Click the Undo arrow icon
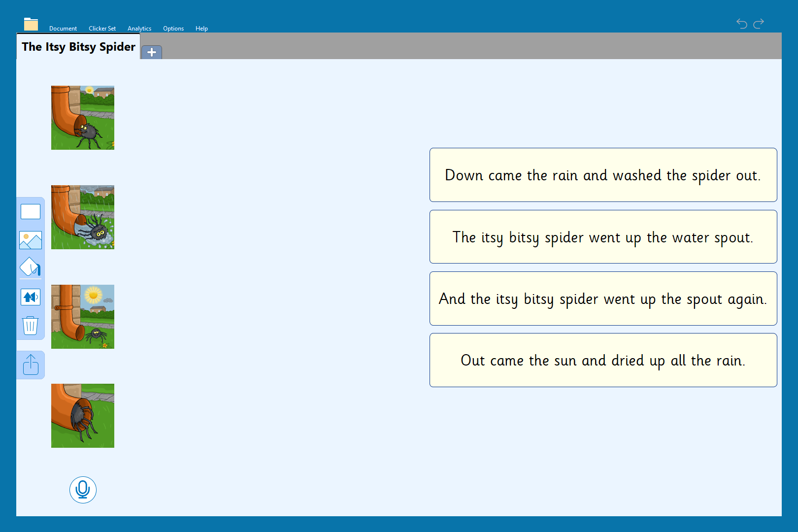The height and width of the screenshot is (532, 798). tap(741, 24)
